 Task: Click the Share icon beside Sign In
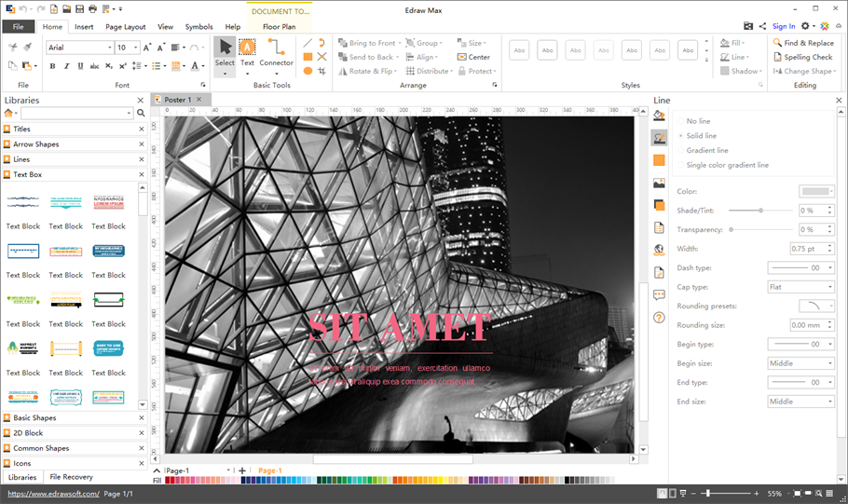[x=763, y=26]
